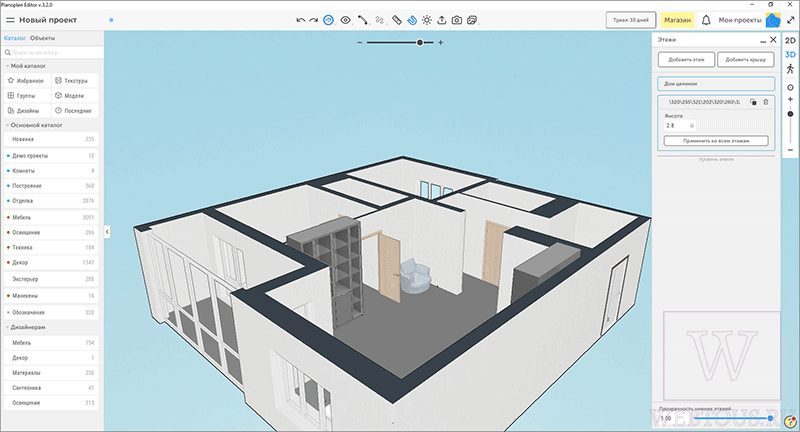Viewport: 800px width, 432px height.
Task: Select the ruler measurement tool
Action: point(396,20)
